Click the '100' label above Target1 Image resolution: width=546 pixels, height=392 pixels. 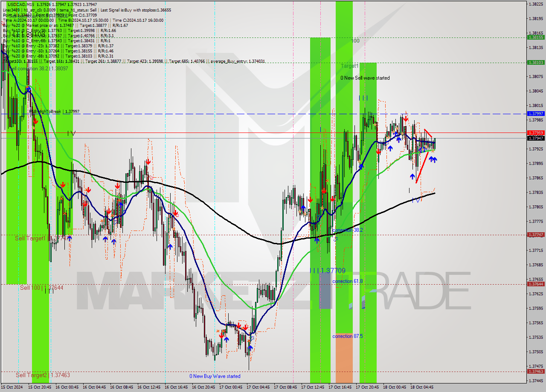pos(355,41)
